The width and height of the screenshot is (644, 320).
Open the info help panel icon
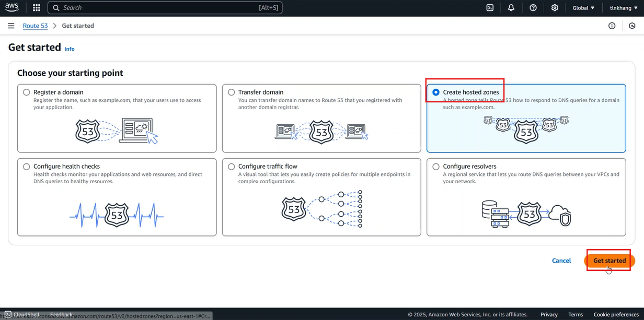pyautogui.click(x=612, y=26)
